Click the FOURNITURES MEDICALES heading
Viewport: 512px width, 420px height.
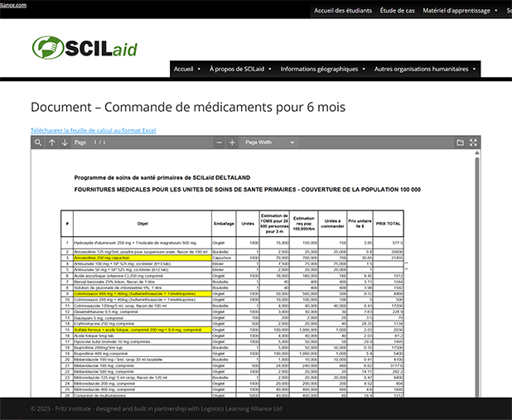[247, 190]
